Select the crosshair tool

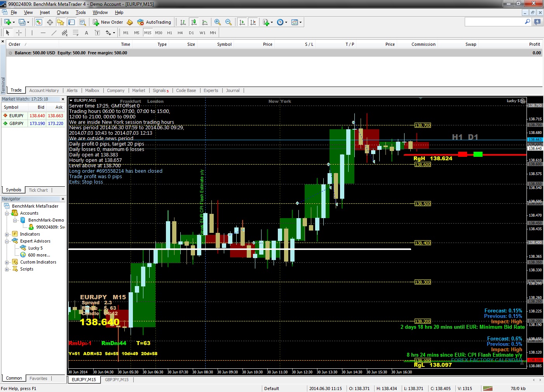[19, 33]
